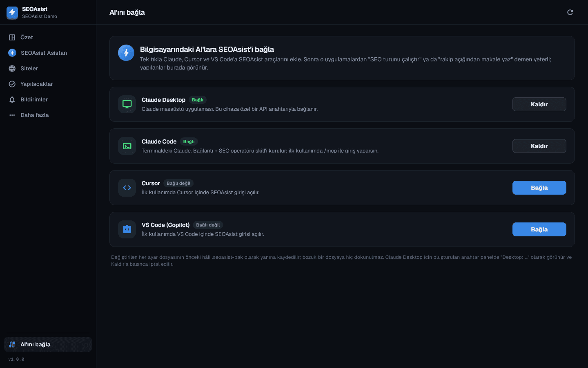Click the Daha fazla ellipsis icon
Viewport: 588px width, 368px height.
coord(12,115)
